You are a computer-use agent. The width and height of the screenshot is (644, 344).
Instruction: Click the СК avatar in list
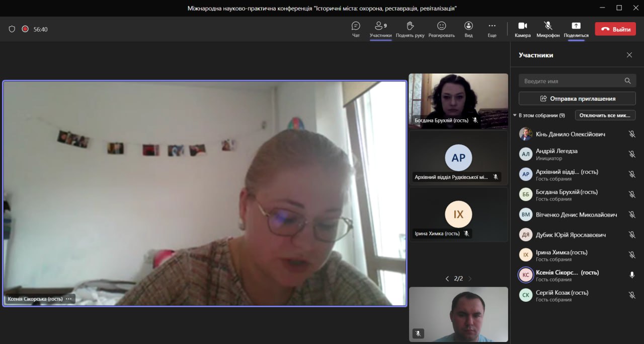click(526, 295)
